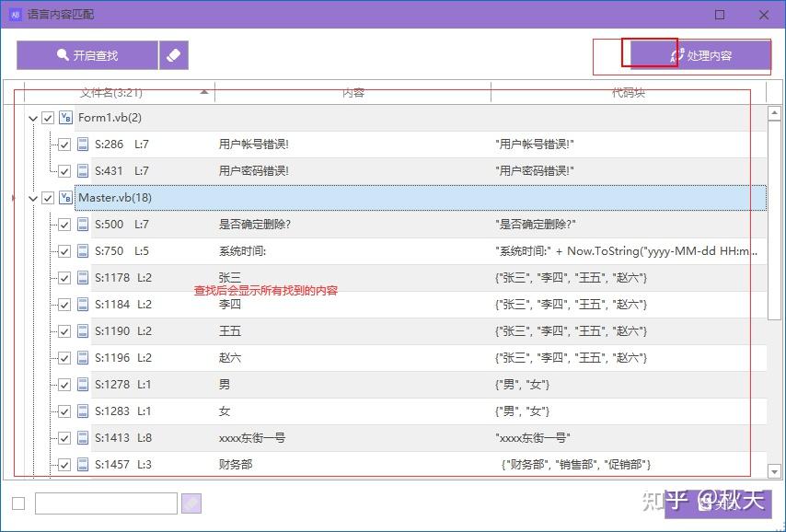Click the document icon in row S:286
This screenshot has height=532, width=786.
click(x=83, y=145)
